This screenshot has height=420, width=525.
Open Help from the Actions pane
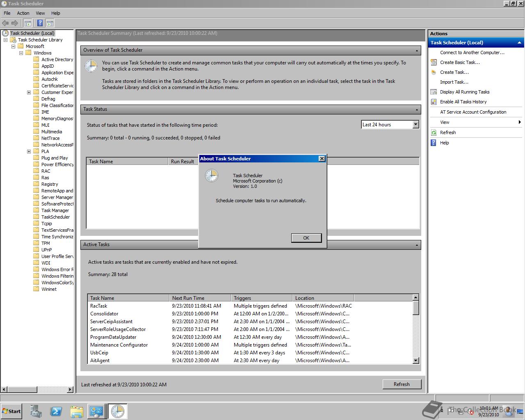[445, 143]
